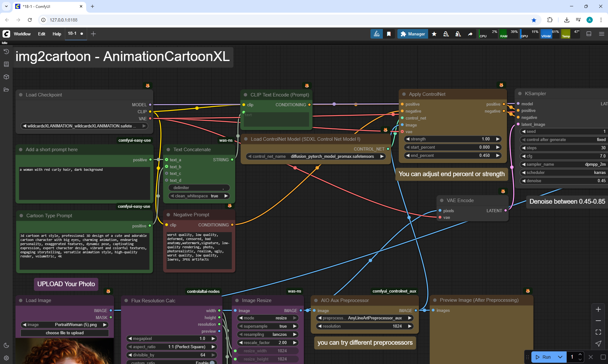This screenshot has height=364, width=608.
Task: Expand the Run button dropdown arrow
Action: [x=560, y=357]
